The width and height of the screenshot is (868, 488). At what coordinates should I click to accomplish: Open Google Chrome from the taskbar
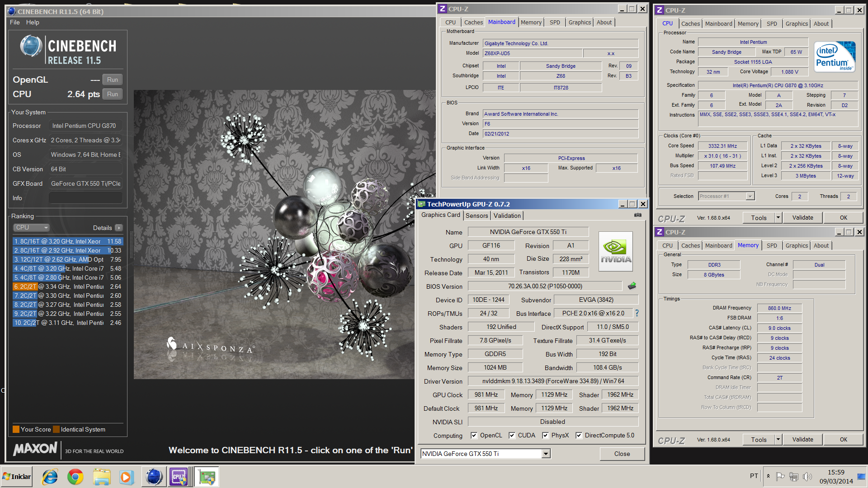[x=75, y=477]
